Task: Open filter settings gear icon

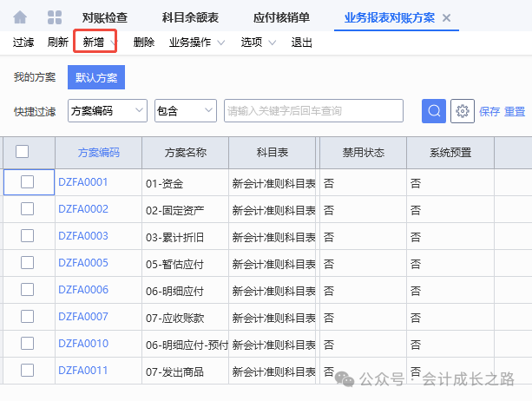Action: pyautogui.click(x=463, y=111)
